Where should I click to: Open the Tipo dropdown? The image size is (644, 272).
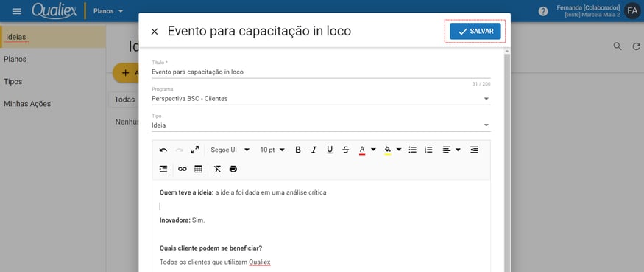[321, 125]
